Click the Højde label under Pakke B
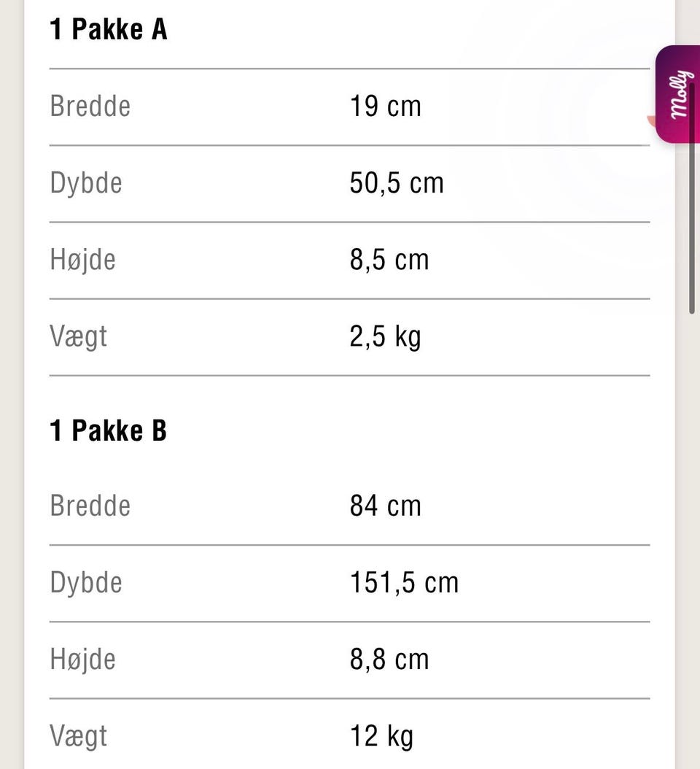Screen dimensions: 700x769 point(83,659)
